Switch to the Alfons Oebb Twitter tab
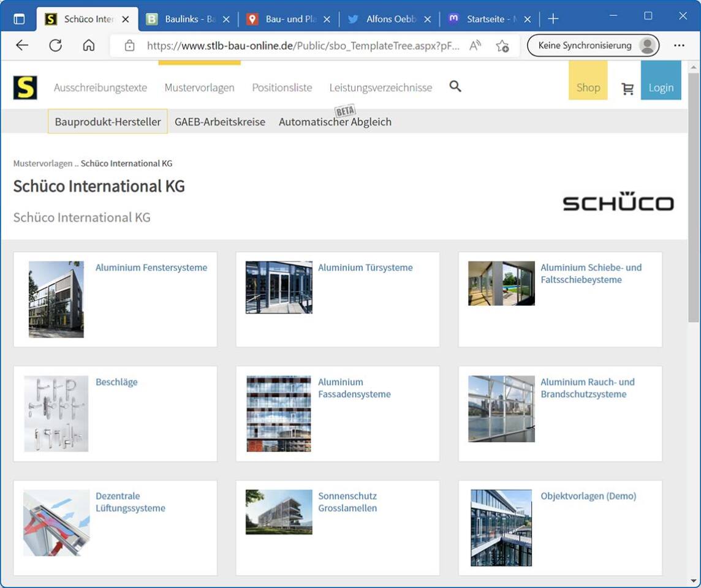Image resolution: width=701 pixels, height=588 pixels. click(x=389, y=19)
